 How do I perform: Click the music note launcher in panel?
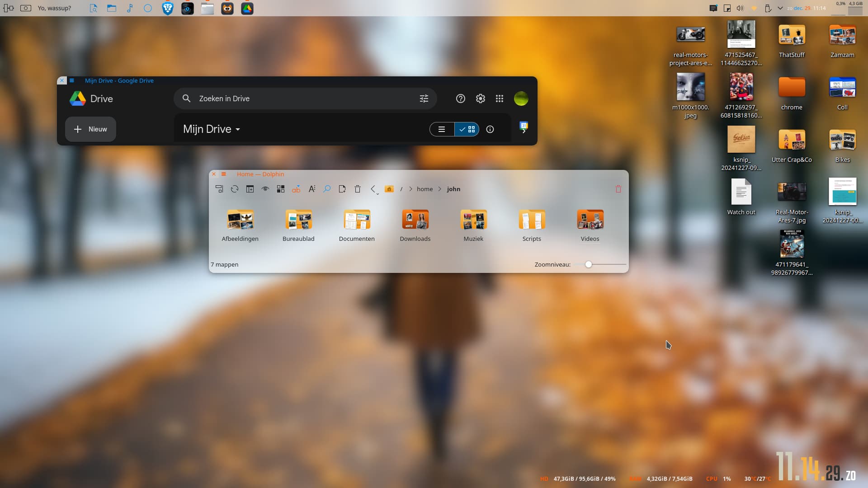(130, 8)
